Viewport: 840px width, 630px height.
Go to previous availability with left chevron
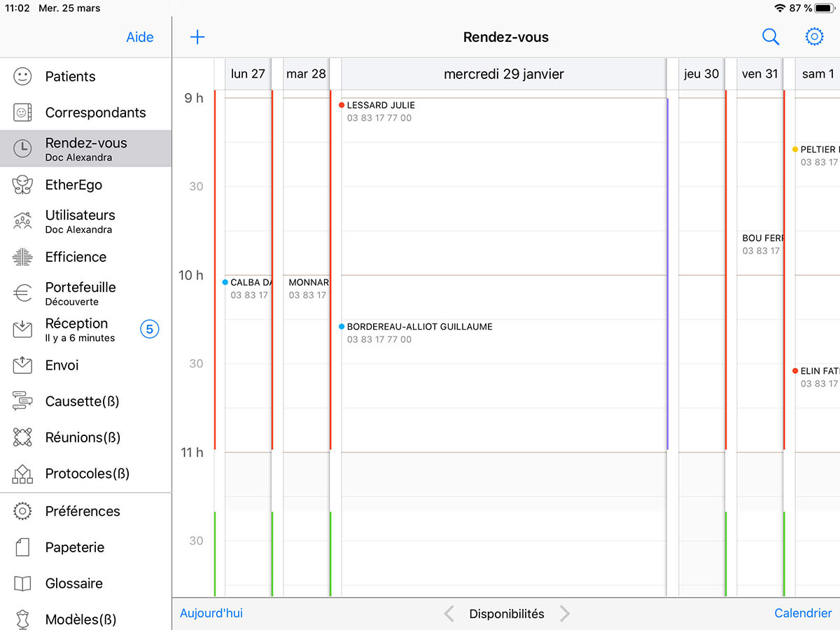click(449, 614)
